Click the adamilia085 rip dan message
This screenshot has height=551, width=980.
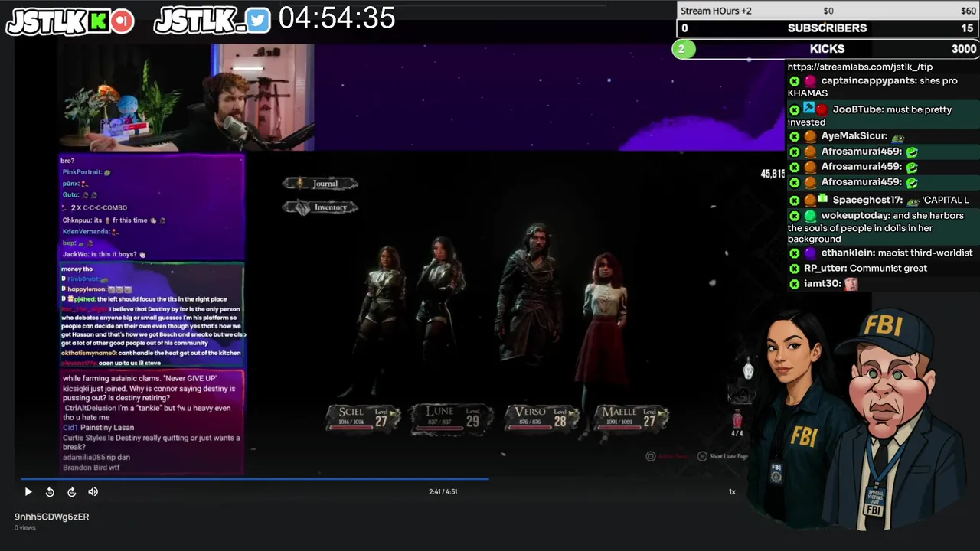coord(96,458)
